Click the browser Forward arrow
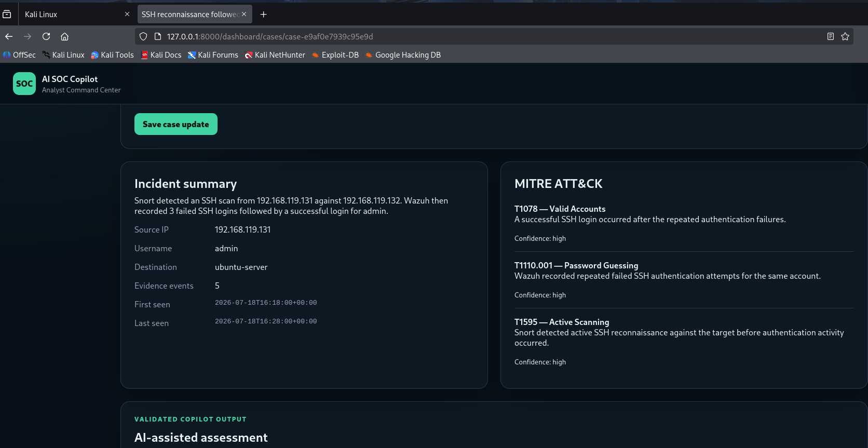Viewport: 868px width, 448px height. [x=28, y=36]
